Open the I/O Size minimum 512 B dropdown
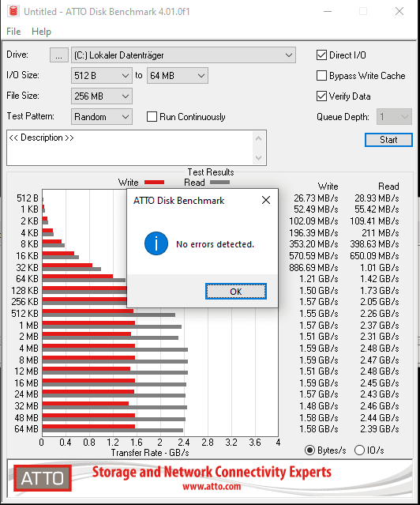 (x=101, y=76)
